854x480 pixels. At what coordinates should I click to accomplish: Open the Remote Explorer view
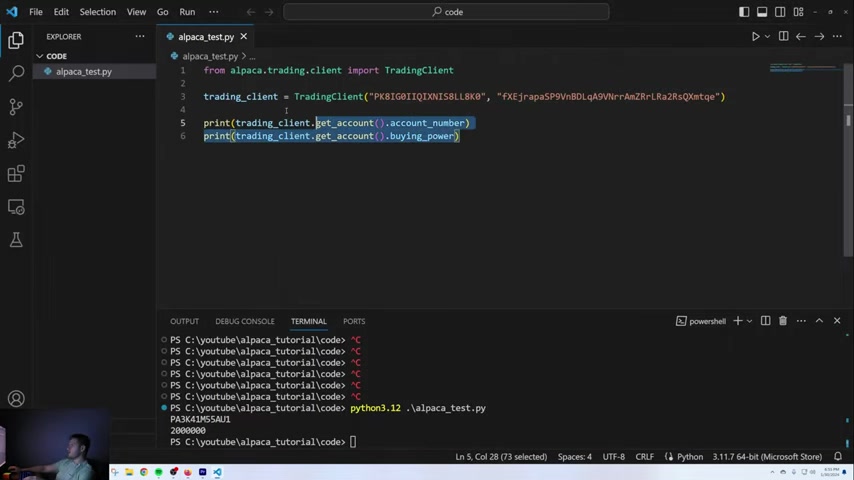coord(16,207)
